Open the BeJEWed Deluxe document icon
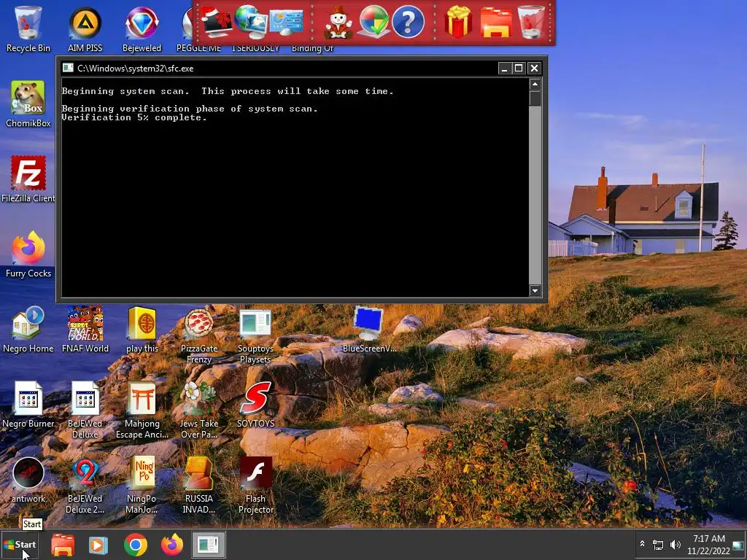This screenshot has height=560, width=747. 85,410
